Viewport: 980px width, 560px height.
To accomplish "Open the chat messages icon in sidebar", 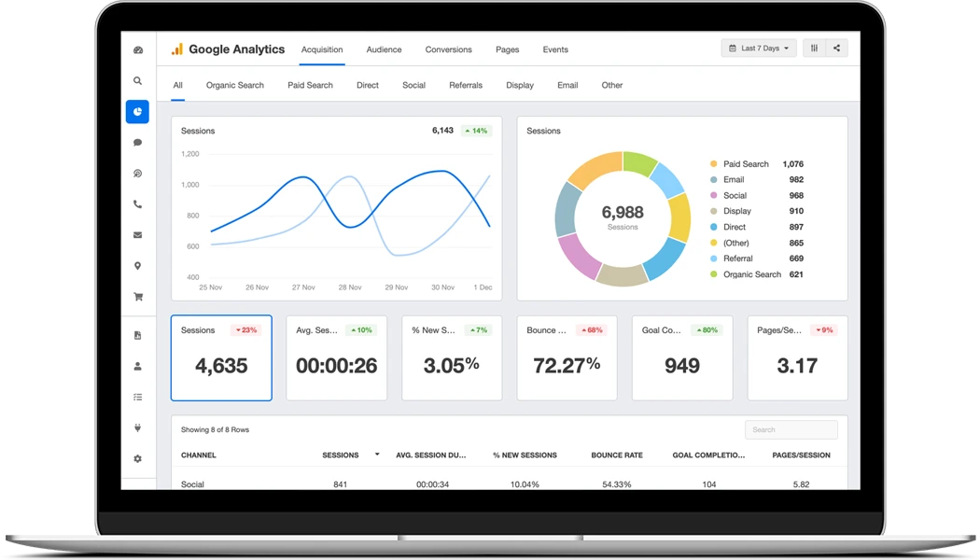I will [x=137, y=142].
